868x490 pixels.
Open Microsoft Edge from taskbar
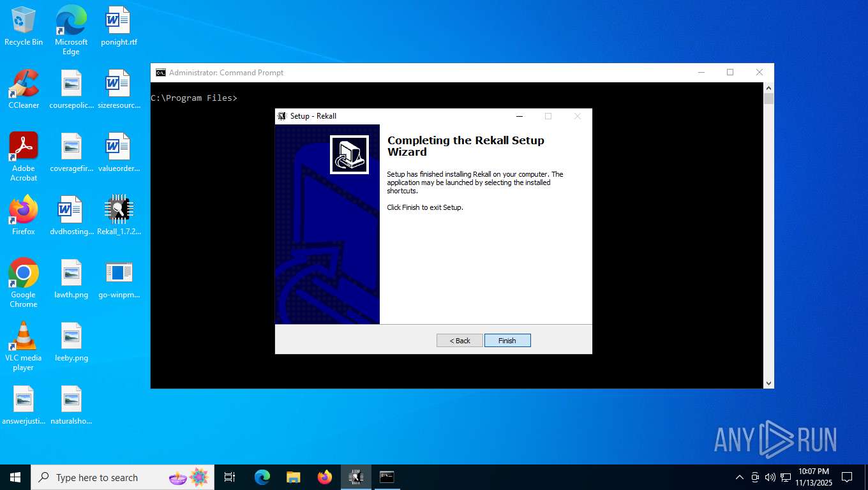pos(262,477)
